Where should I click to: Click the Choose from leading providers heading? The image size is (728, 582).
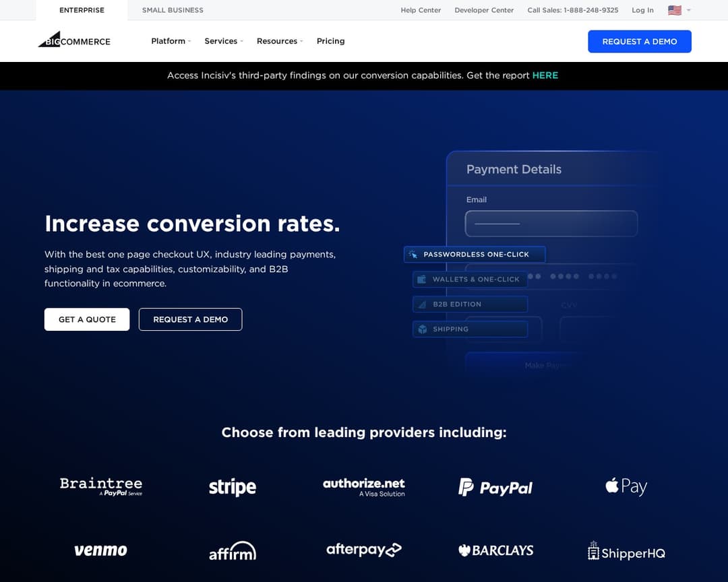tap(364, 432)
